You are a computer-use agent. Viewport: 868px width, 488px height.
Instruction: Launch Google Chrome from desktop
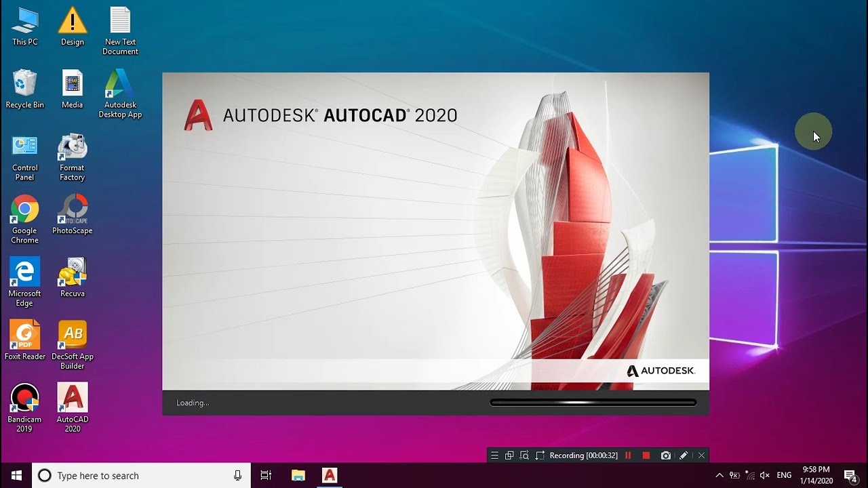pos(25,220)
